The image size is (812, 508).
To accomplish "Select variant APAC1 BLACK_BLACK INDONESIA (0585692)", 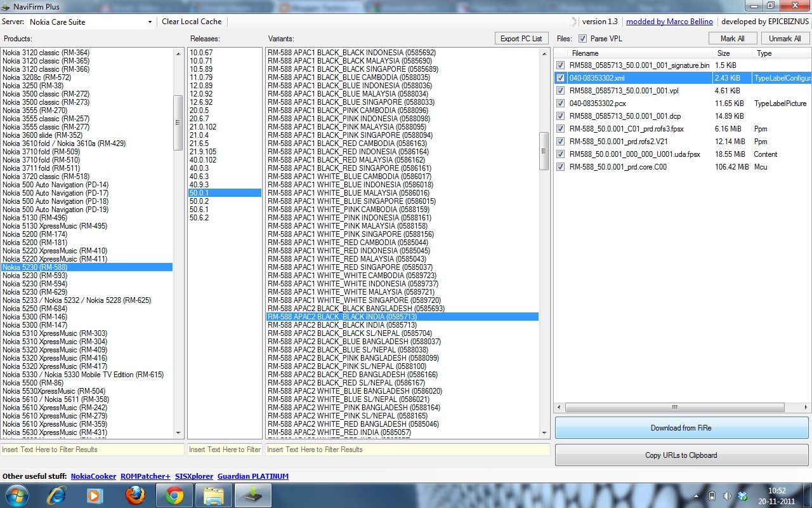I will [402, 53].
